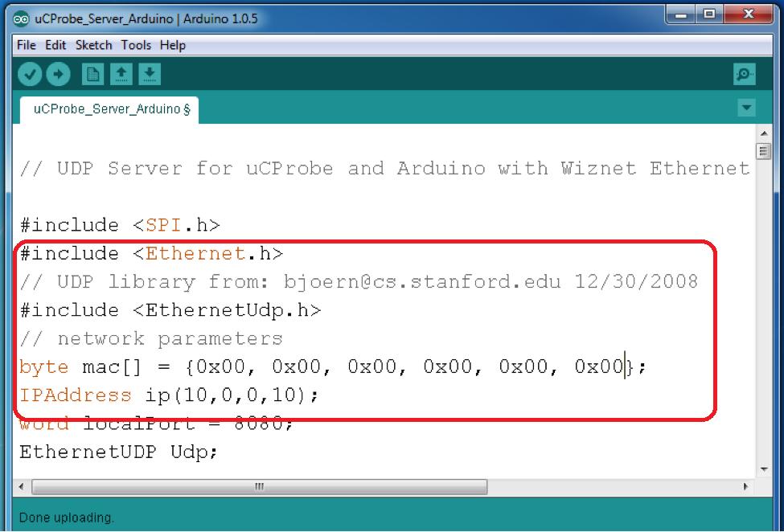Click the EthernetUDP Udp; line
The image size is (784, 532).
[x=118, y=452]
